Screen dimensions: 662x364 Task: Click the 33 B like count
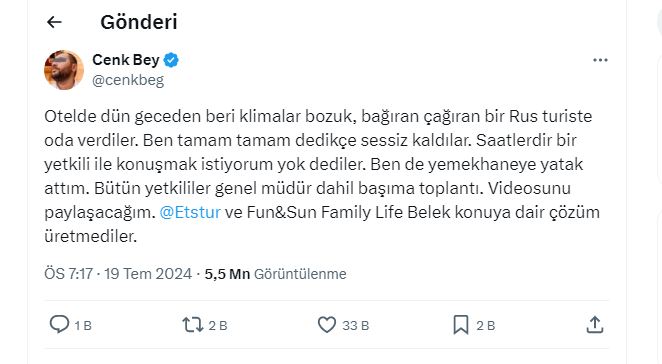[x=355, y=326]
